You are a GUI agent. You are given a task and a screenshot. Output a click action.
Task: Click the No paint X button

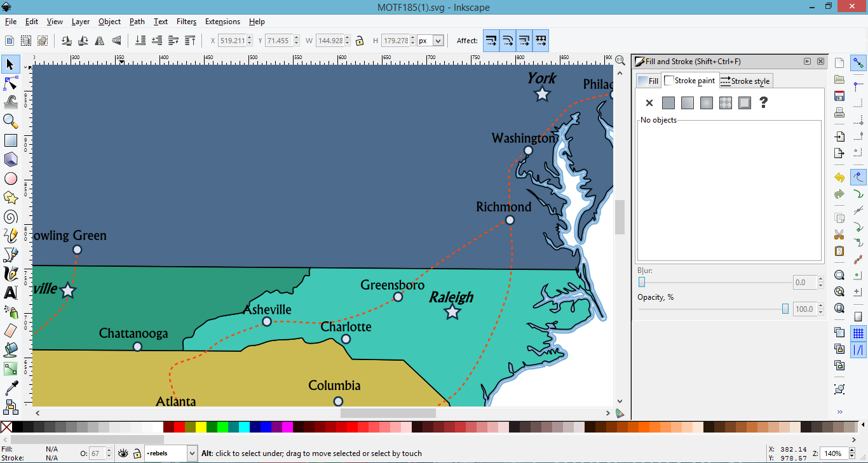point(649,103)
